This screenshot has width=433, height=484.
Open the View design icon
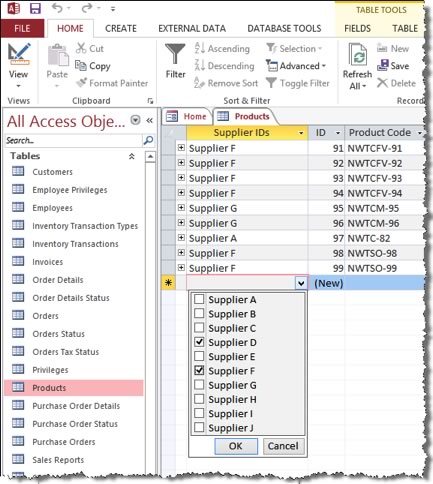pyautogui.click(x=19, y=54)
